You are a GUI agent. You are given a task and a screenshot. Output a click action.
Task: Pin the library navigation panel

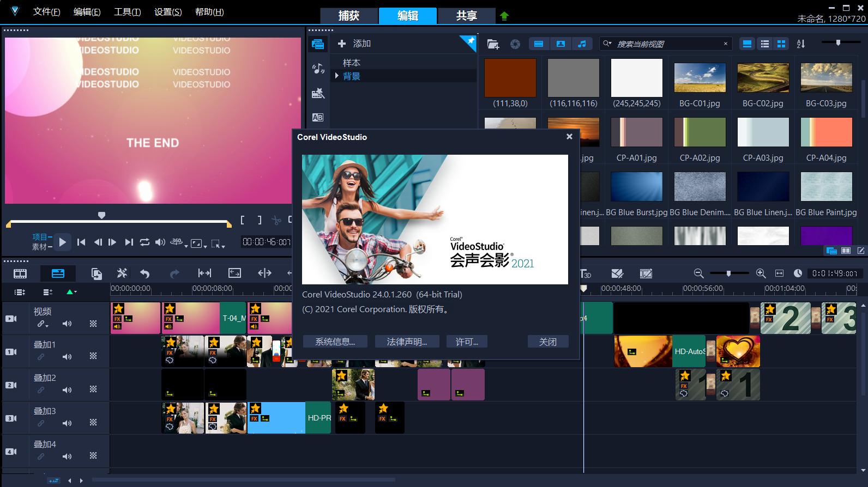(x=470, y=41)
